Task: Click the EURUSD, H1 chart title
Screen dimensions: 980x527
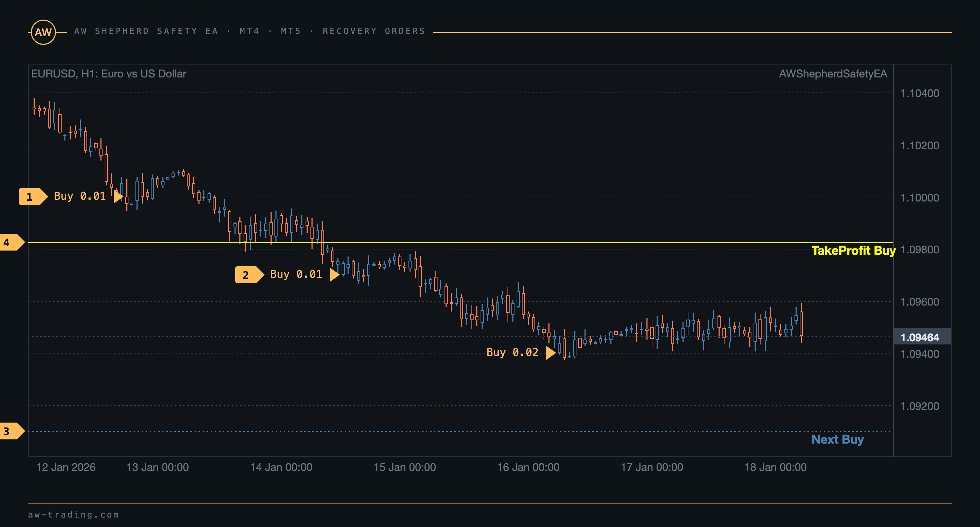Action: [108, 74]
